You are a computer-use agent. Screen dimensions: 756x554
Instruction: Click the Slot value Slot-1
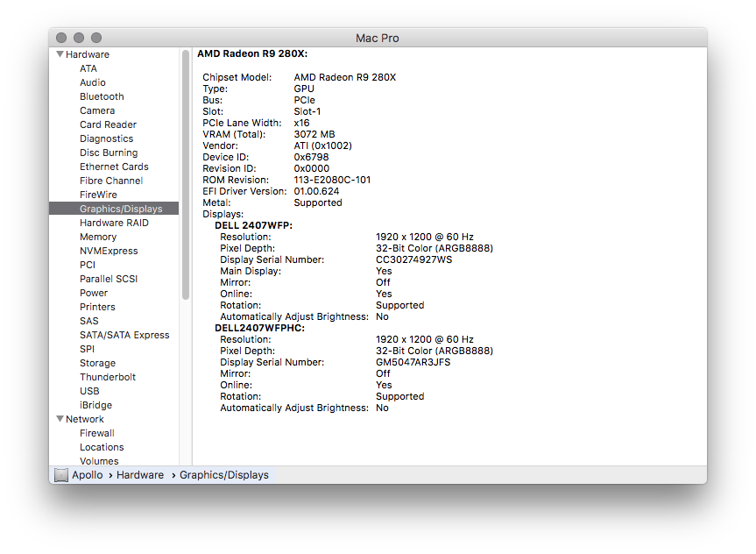pyautogui.click(x=307, y=111)
